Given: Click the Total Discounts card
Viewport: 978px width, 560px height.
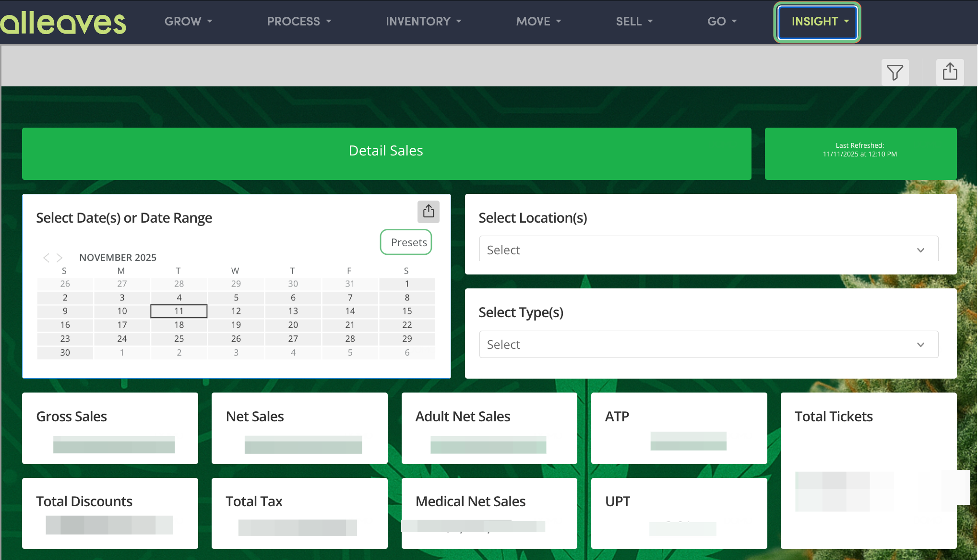Looking at the screenshot, I should coord(110,513).
